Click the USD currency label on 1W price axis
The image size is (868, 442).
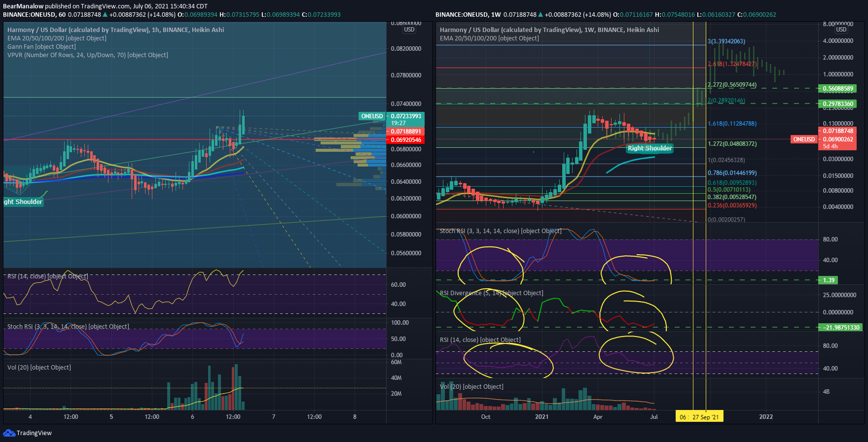(x=841, y=30)
